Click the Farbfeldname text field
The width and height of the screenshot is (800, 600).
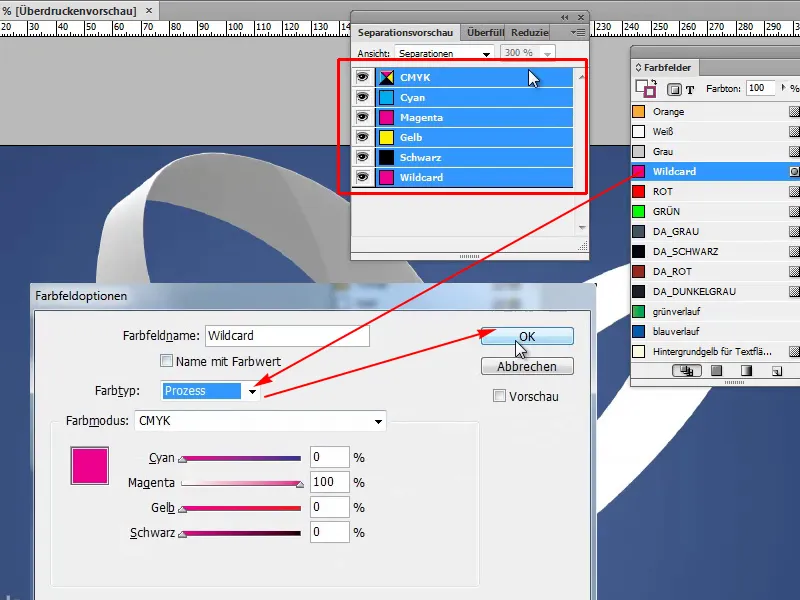(x=287, y=336)
